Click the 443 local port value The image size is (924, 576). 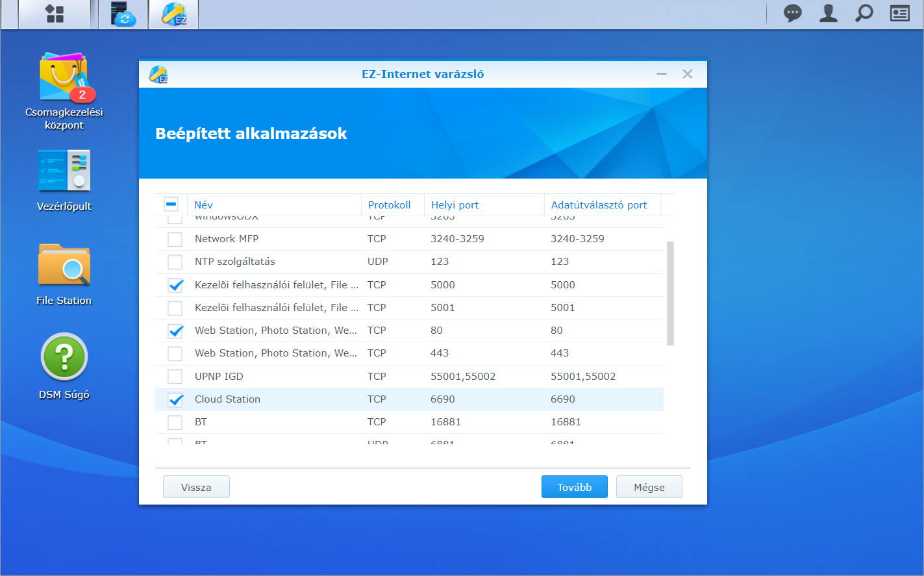click(x=440, y=353)
